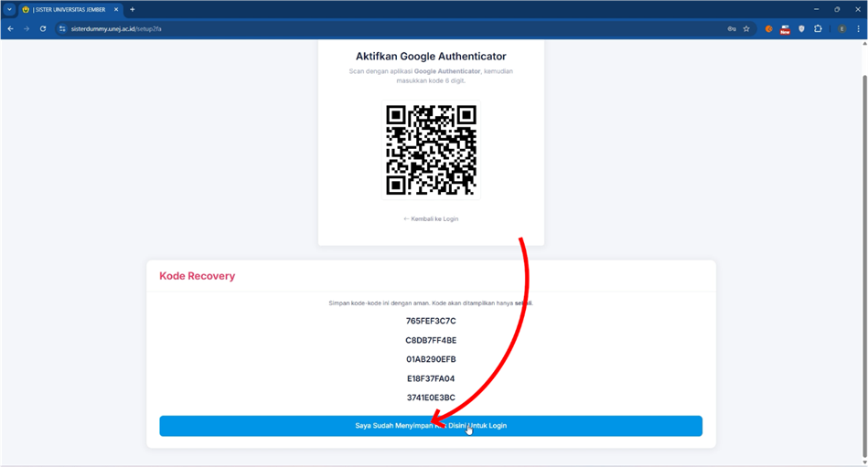The image size is (868, 467).
Task: Click the browser back arrow
Action: [x=10, y=28]
